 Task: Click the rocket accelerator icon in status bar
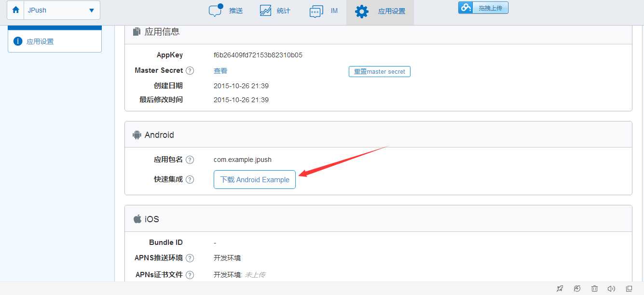coord(560,288)
